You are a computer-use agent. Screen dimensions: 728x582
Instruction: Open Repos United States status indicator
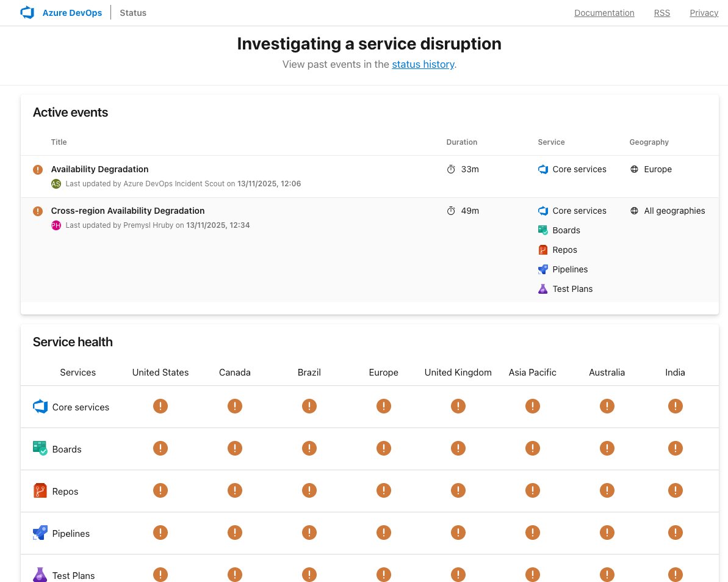[x=160, y=490]
